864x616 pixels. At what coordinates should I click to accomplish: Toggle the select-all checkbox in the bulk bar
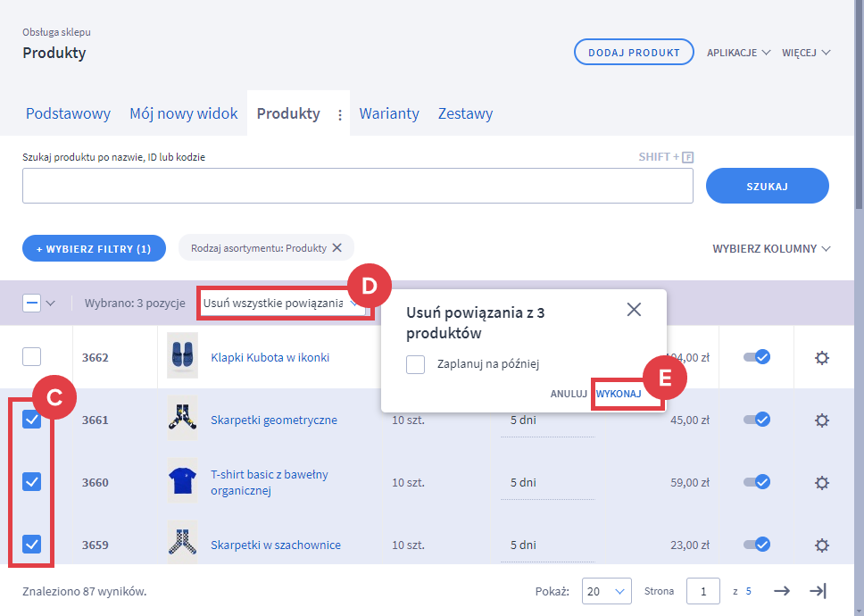click(31, 303)
